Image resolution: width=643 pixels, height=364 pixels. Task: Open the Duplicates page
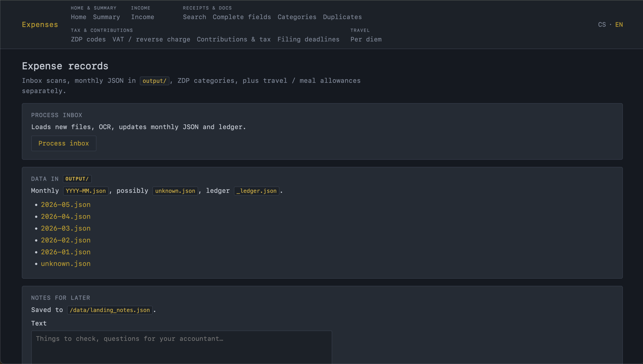point(342,17)
